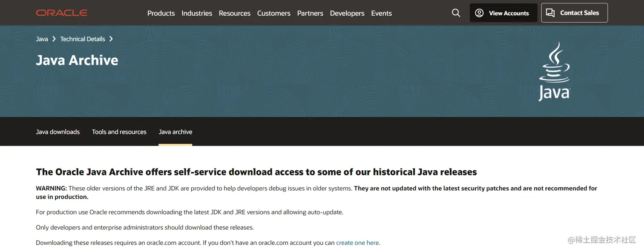Click the Oracle logo
Viewport: 644px width, 252px height.
pos(62,13)
